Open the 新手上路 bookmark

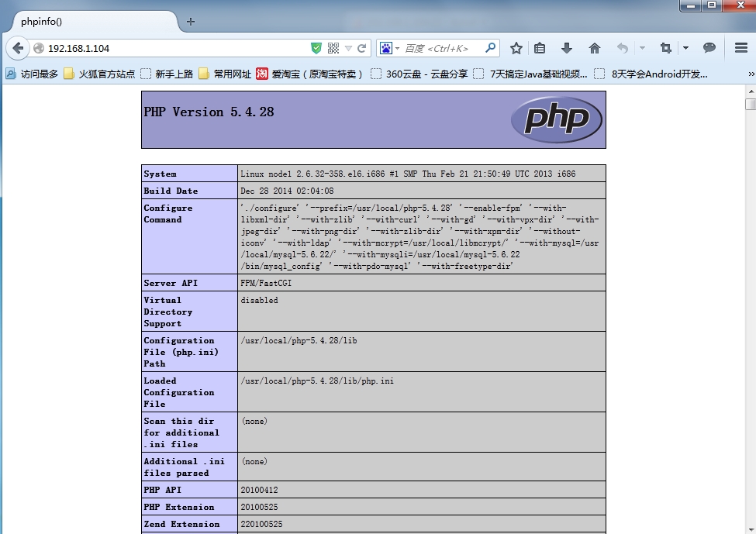click(x=167, y=74)
